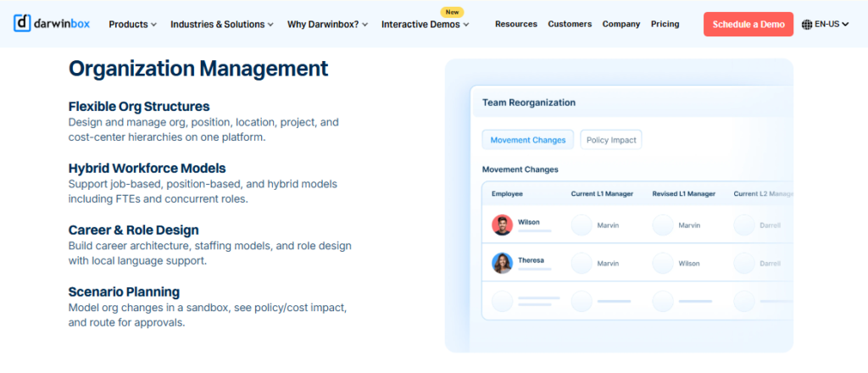Image resolution: width=868 pixels, height=373 pixels.
Task: Click the Schedule a Demo button
Action: (x=748, y=25)
